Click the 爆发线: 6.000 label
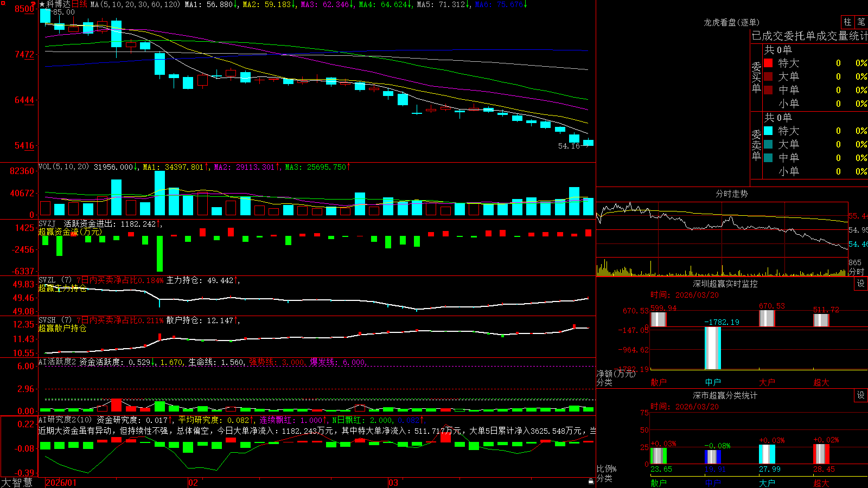868x488 pixels. 337,362
